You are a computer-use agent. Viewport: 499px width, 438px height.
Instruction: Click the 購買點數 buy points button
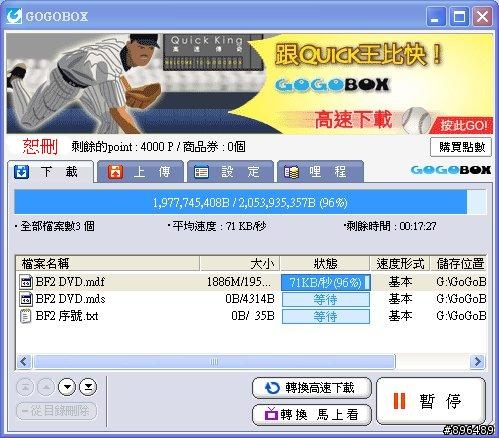[x=461, y=147]
